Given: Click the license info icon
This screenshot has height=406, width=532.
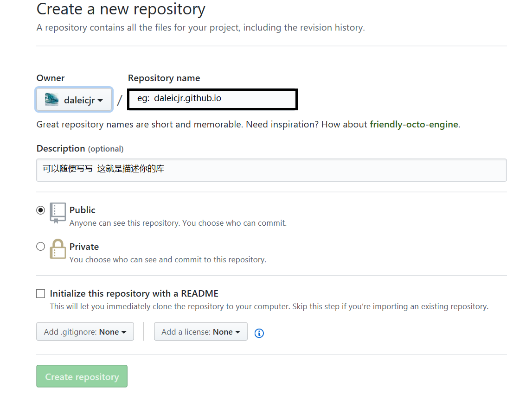Looking at the screenshot, I should [x=259, y=333].
